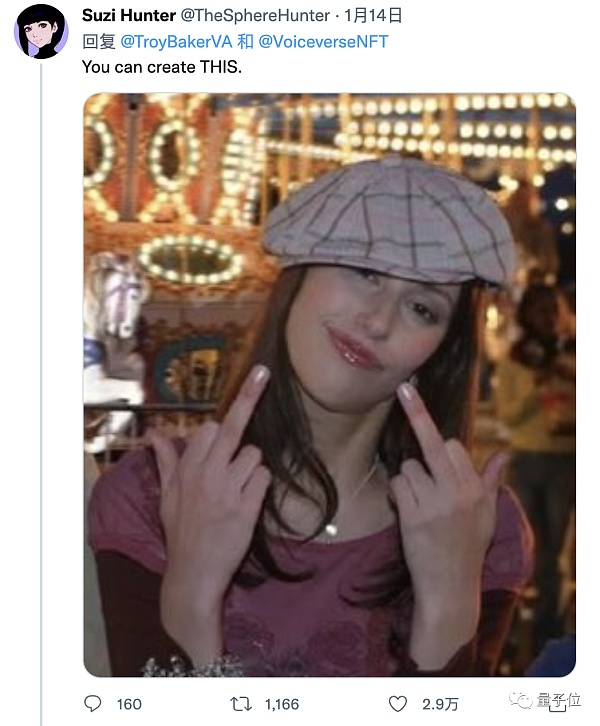
Task: Open the @VoiceverseNFT mention link
Action: click(x=323, y=42)
